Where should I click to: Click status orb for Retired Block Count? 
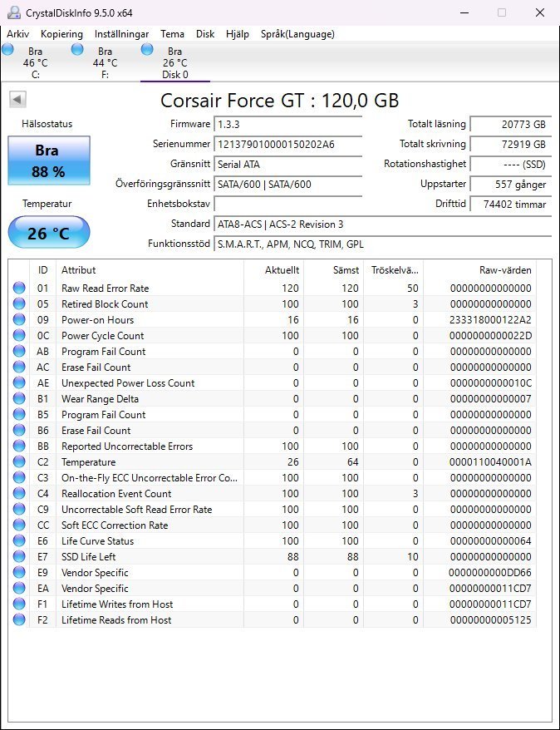click(x=19, y=304)
